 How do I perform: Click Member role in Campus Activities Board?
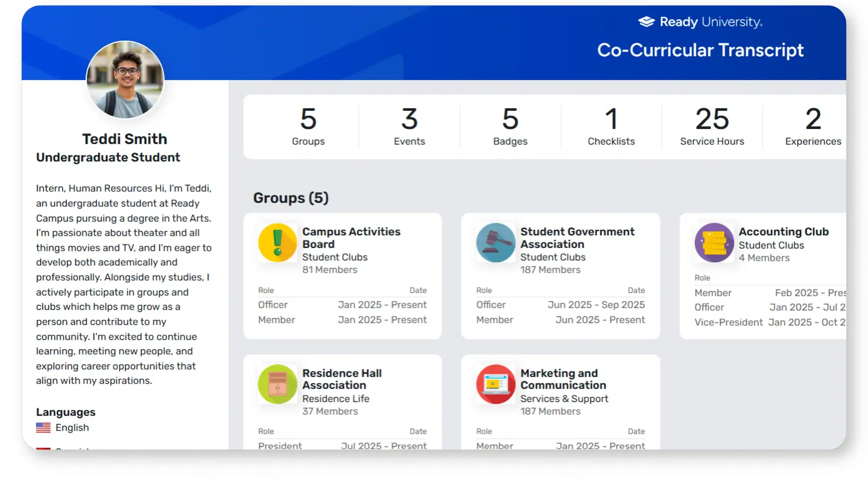pyautogui.click(x=277, y=320)
